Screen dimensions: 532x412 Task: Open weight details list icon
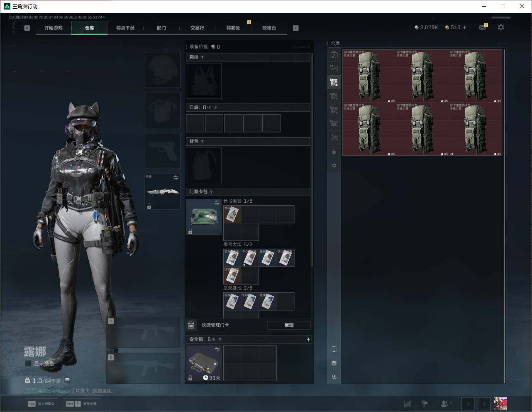coord(67,380)
